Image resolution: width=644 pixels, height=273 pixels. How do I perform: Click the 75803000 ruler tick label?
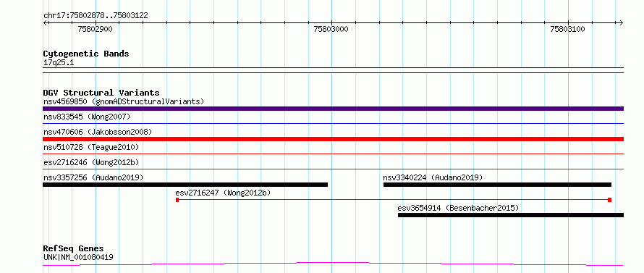tap(331, 29)
